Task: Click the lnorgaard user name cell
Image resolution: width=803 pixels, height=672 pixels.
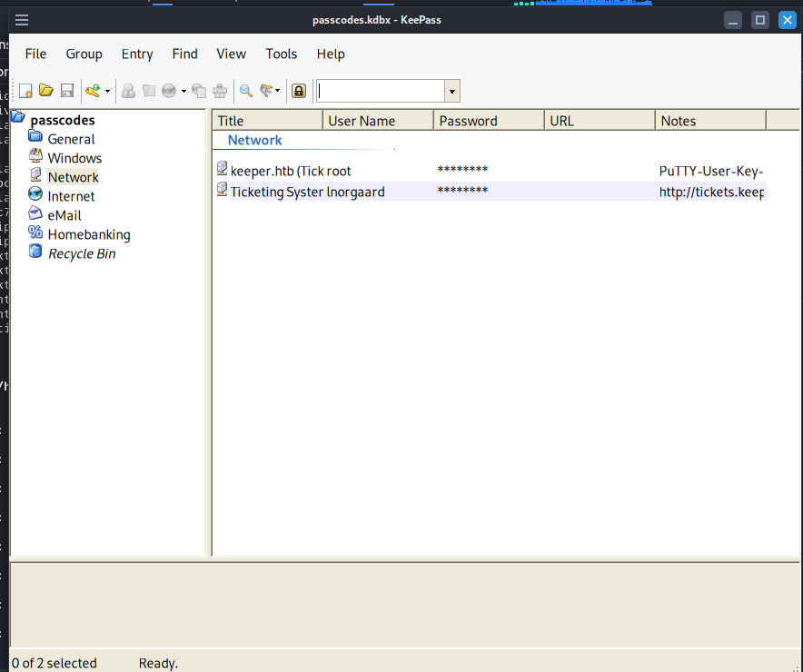Action: 355,192
